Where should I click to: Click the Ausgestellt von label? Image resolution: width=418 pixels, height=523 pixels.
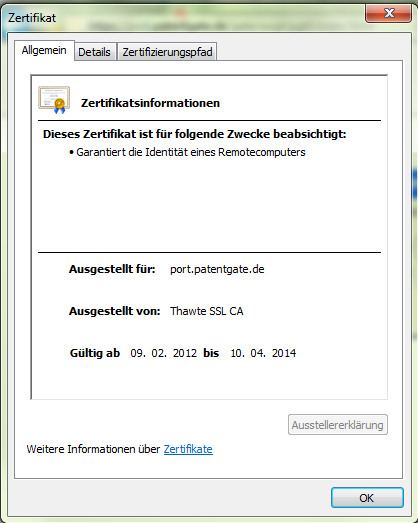click(114, 311)
